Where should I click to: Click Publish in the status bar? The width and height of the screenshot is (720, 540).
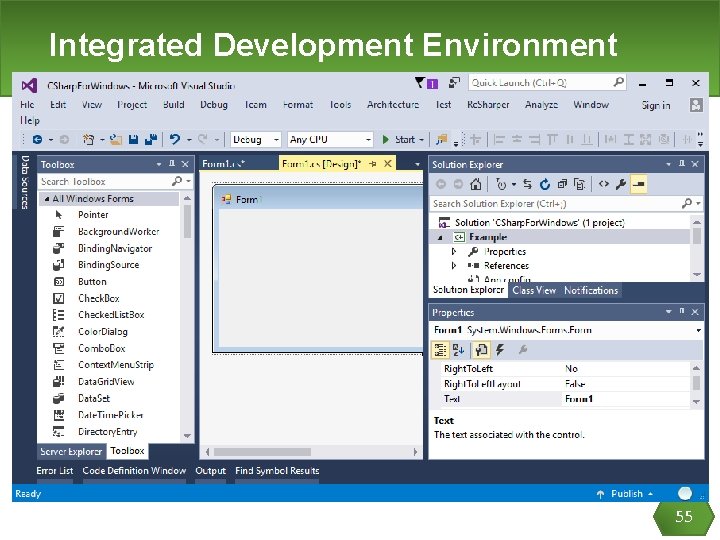pos(625,494)
